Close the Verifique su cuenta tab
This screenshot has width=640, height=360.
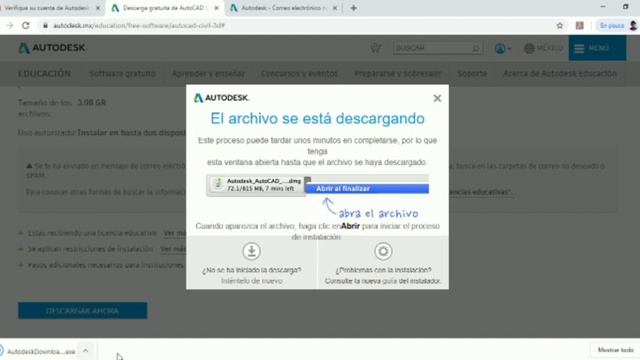98,8
